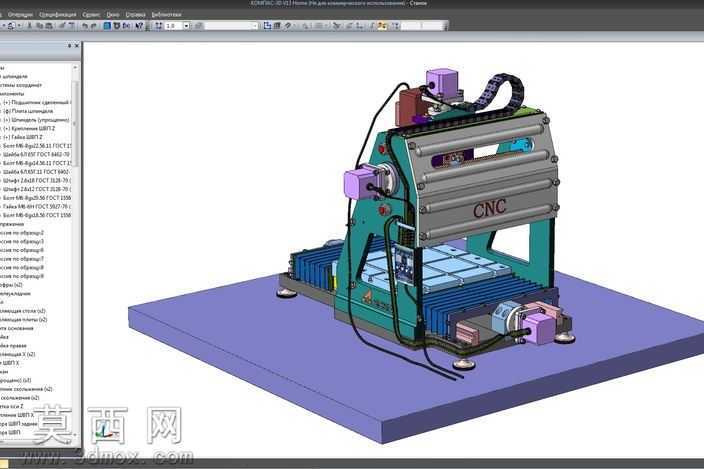Select Болт M6-8gx22.56.11 ГОСТ in tree
Screen dimensions: 704x469
pyautogui.click(x=37, y=146)
